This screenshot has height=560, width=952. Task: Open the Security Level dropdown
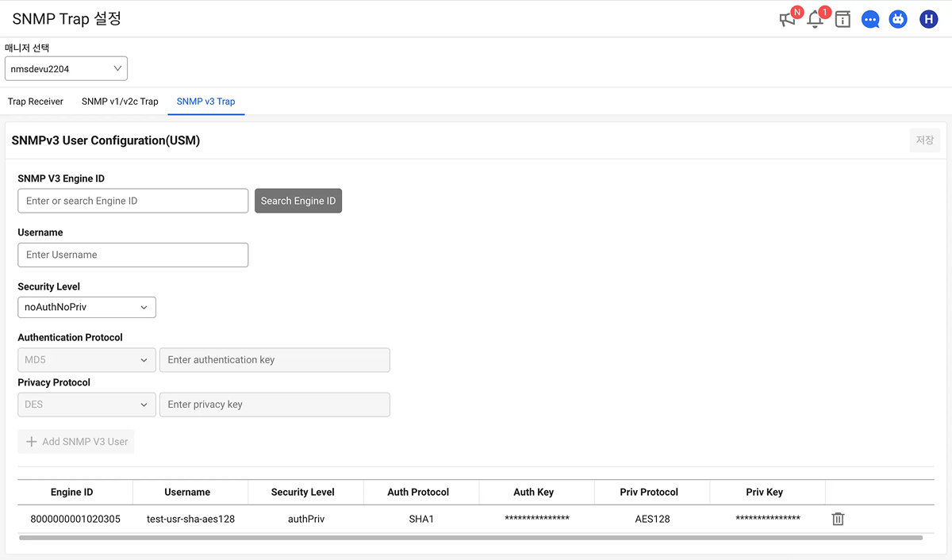86,307
